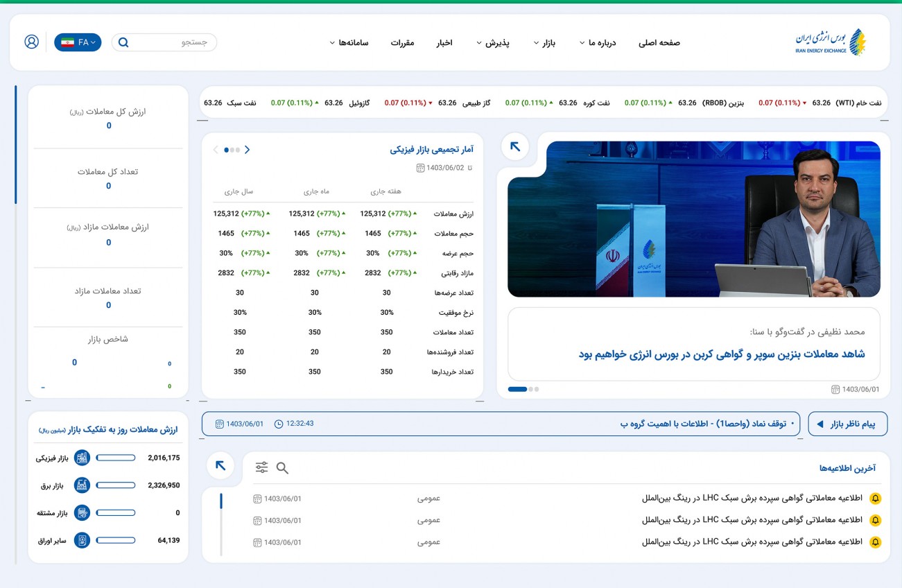Viewport: 902px width, 588px height.
Task: Click the arrow icon on news card
Action: point(514,146)
